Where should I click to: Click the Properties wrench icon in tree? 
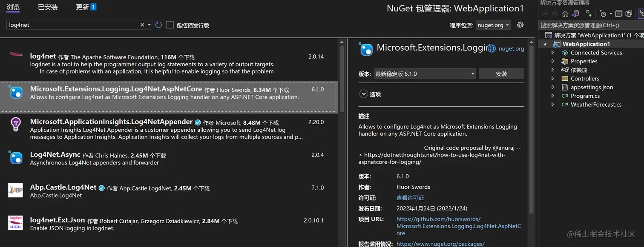(x=565, y=61)
